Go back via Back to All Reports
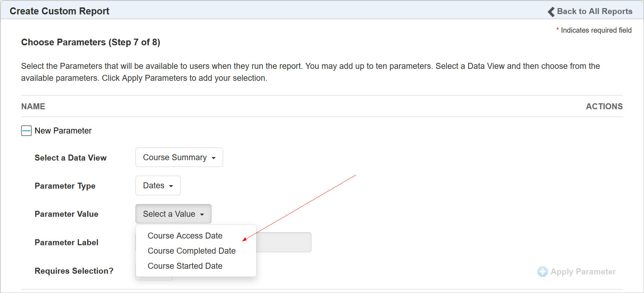This screenshot has width=644, height=293. pos(594,11)
